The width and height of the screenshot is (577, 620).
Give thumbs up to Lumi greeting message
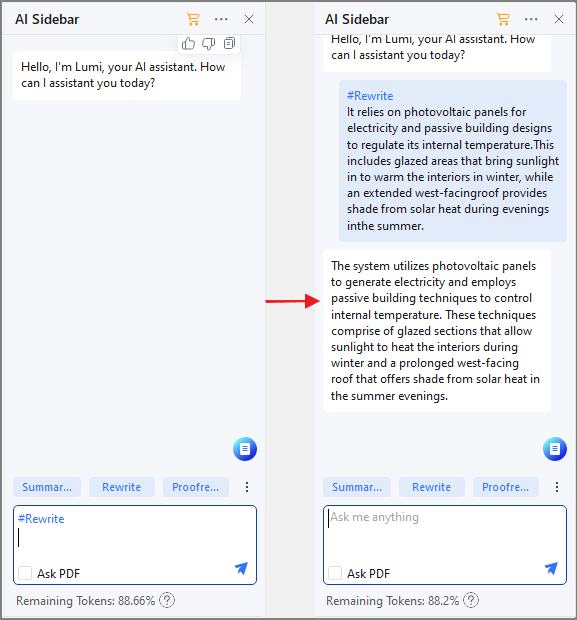tap(188, 43)
